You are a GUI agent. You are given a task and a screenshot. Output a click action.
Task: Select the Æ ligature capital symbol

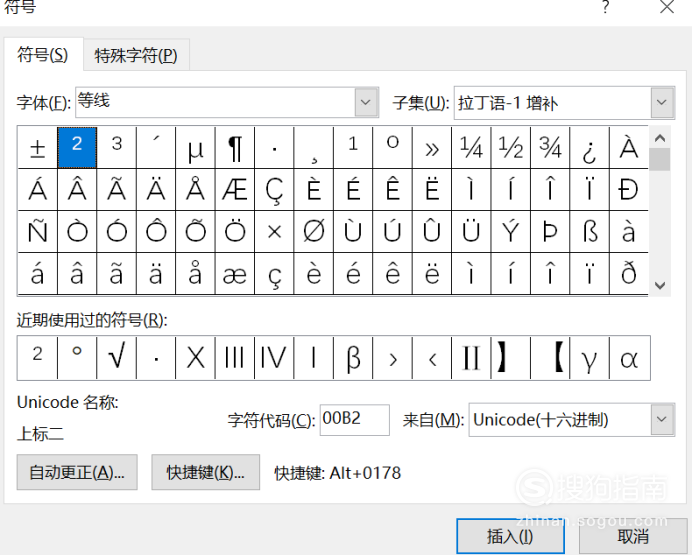pyautogui.click(x=235, y=190)
